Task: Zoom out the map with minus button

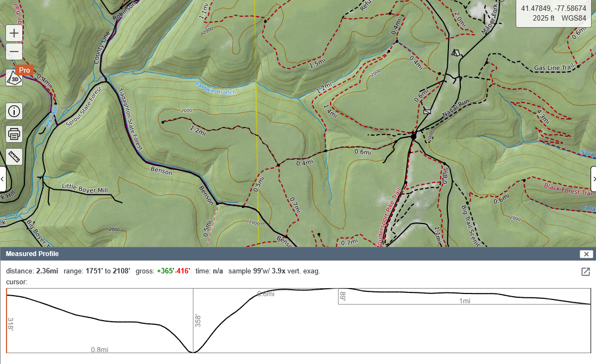Action: pos(14,52)
